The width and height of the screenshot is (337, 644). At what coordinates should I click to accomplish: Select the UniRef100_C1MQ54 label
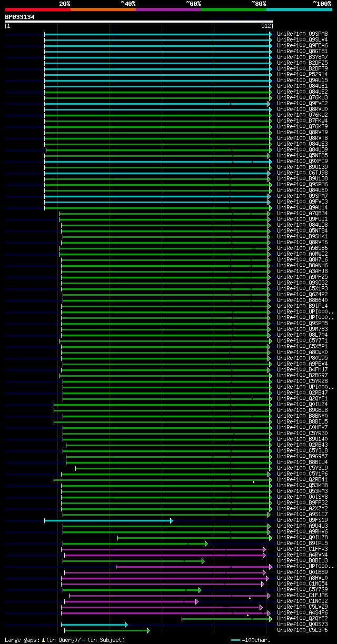pos(302,583)
